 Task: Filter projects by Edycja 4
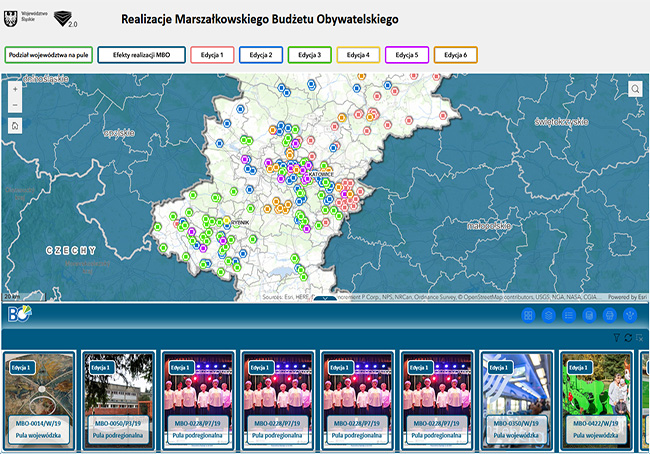pos(358,55)
